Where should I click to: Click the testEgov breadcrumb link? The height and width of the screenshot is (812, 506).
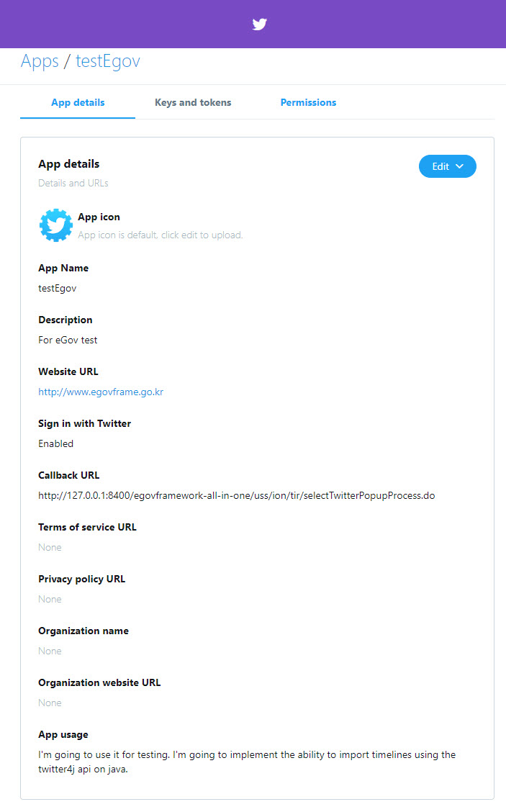click(108, 61)
